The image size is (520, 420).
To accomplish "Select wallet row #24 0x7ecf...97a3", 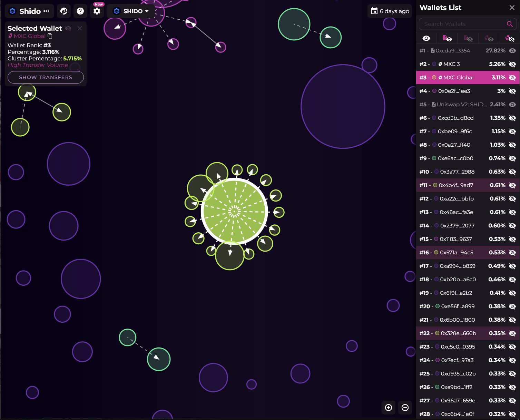I will click(x=468, y=360).
